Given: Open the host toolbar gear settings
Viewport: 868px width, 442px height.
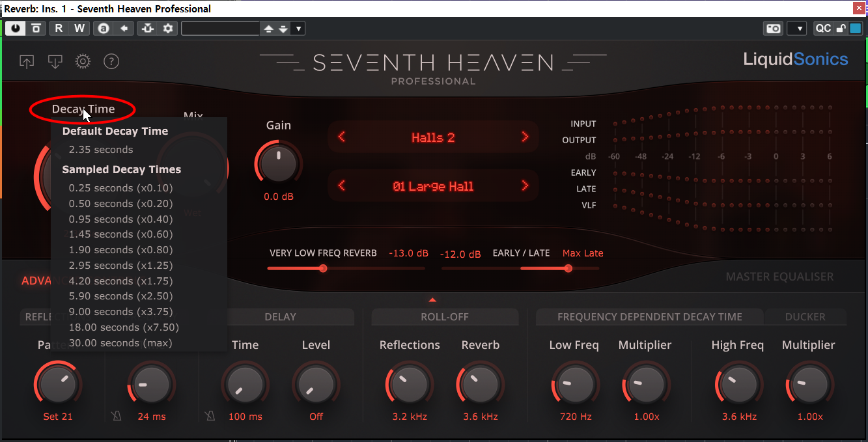Looking at the screenshot, I should click(169, 28).
